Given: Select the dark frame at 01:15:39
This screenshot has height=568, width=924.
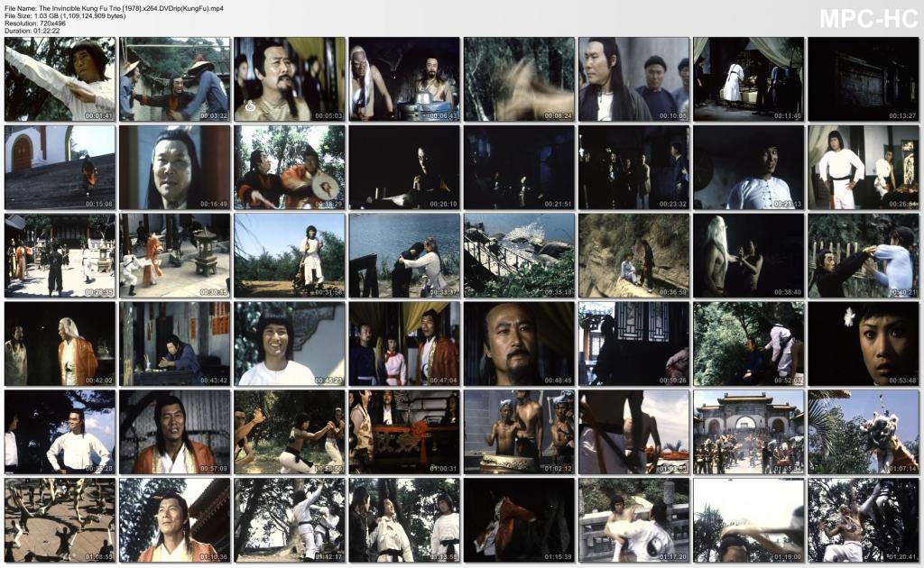Looking at the screenshot, I should click(x=519, y=519).
